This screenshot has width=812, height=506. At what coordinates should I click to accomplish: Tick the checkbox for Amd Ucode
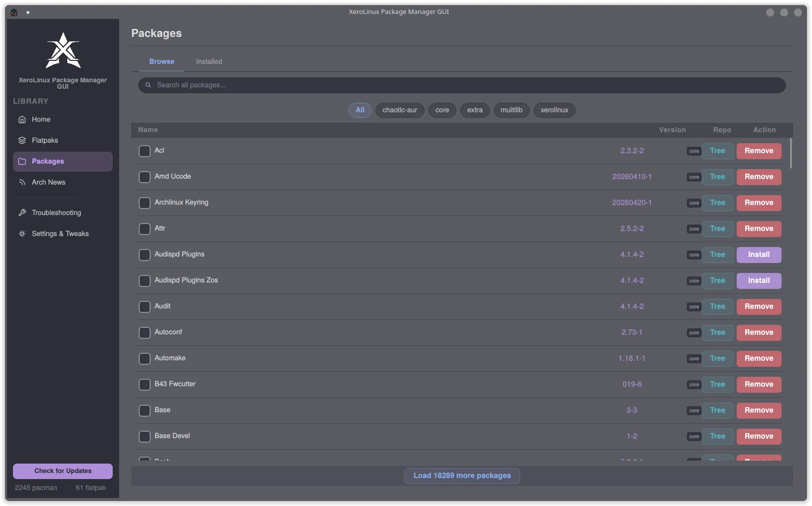tap(145, 177)
